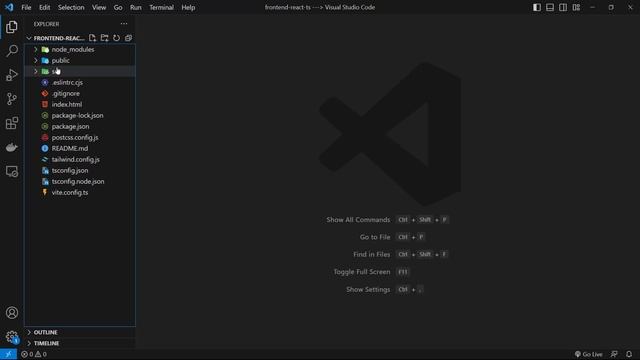Expand the TIMELINE section
The height and width of the screenshot is (360, 640).
tap(80, 343)
